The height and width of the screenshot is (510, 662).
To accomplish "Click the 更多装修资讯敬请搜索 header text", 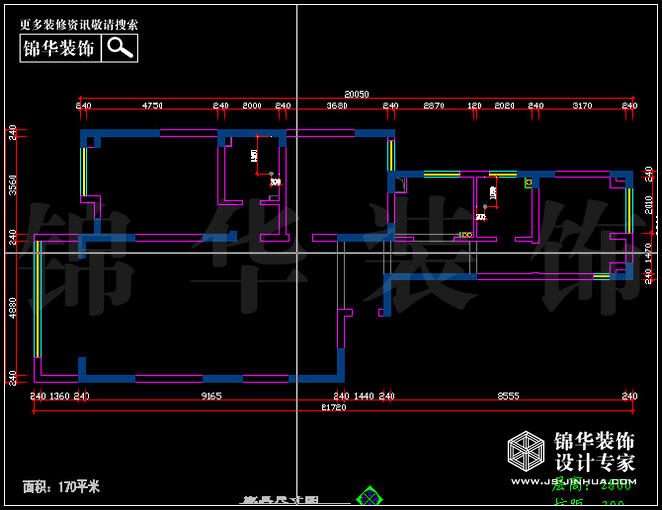I will pyautogui.click(x=79, y=23).
